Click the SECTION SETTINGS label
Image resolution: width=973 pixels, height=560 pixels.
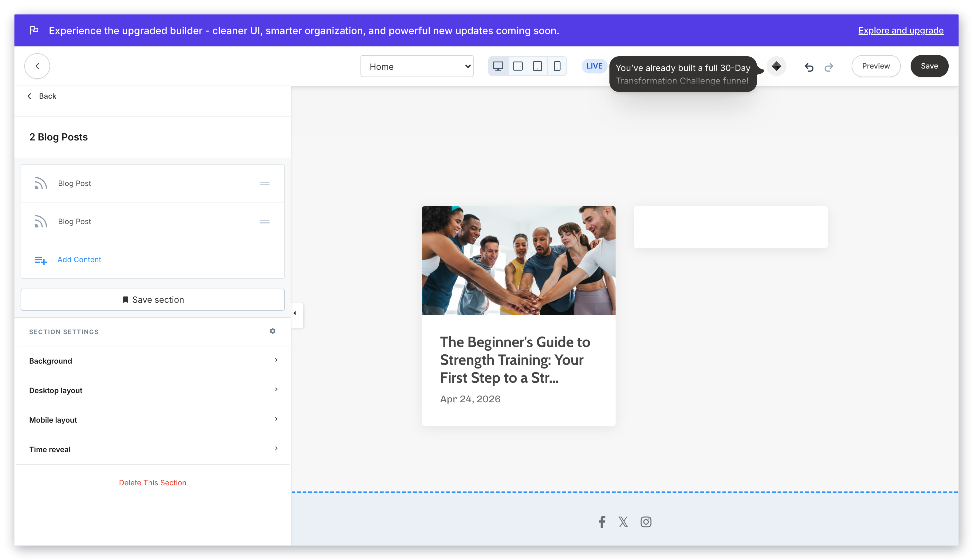tap(64, 332)
